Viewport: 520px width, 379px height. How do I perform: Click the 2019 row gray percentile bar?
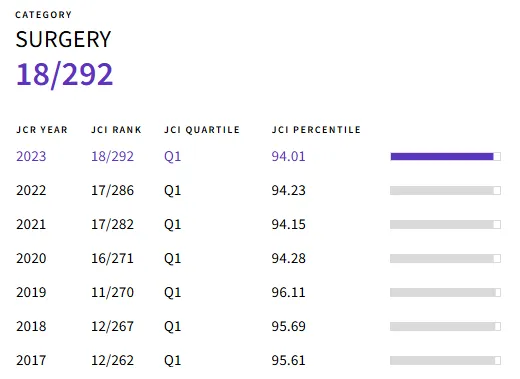pos(445,292)
